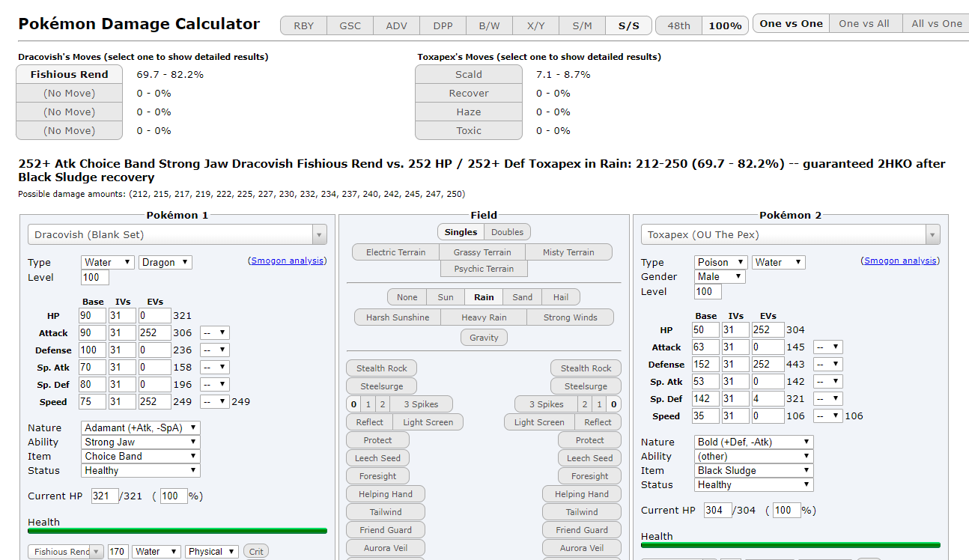
Task: Toggle Stealth Rock on Dracovish's side
Action: click(x=381, y=368)
